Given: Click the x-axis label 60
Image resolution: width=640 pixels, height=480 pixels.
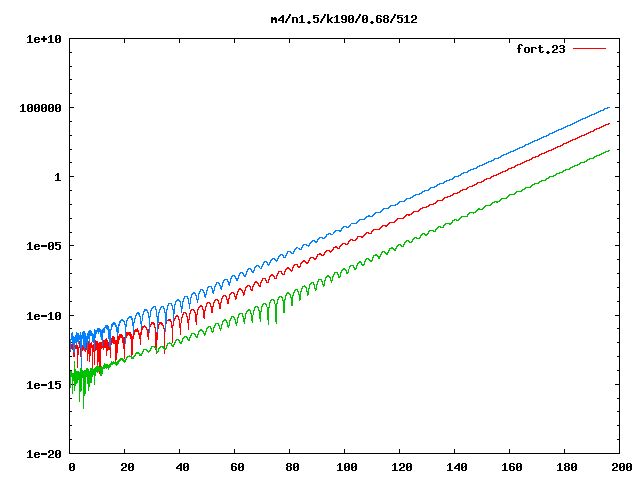Looking at the screenshot, I should [237, 467].
